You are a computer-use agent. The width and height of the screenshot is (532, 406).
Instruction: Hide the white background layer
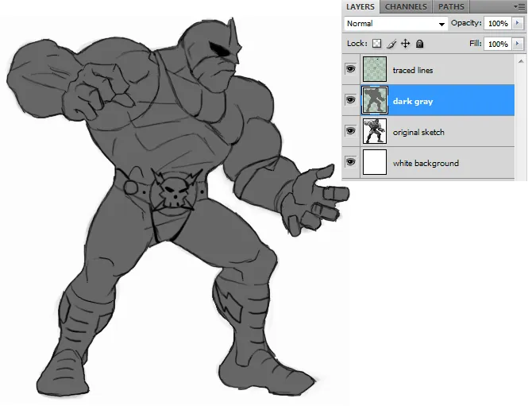[350, 162]
